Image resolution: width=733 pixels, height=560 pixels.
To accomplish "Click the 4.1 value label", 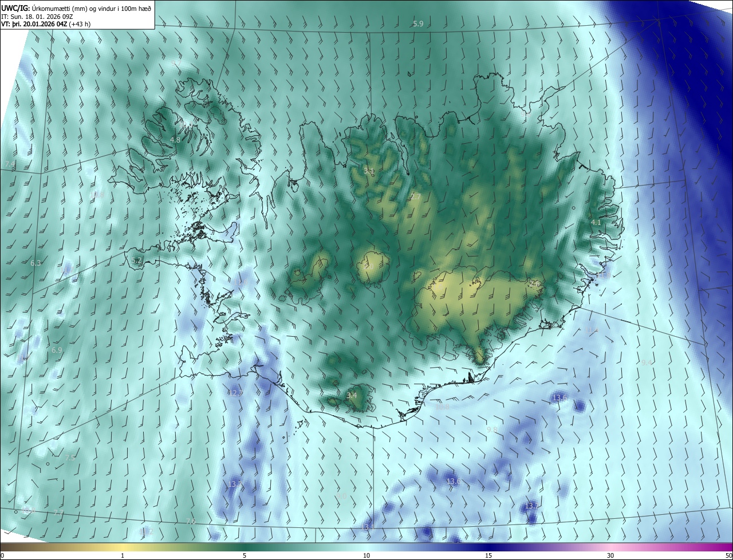I will [x=596, y=222].
